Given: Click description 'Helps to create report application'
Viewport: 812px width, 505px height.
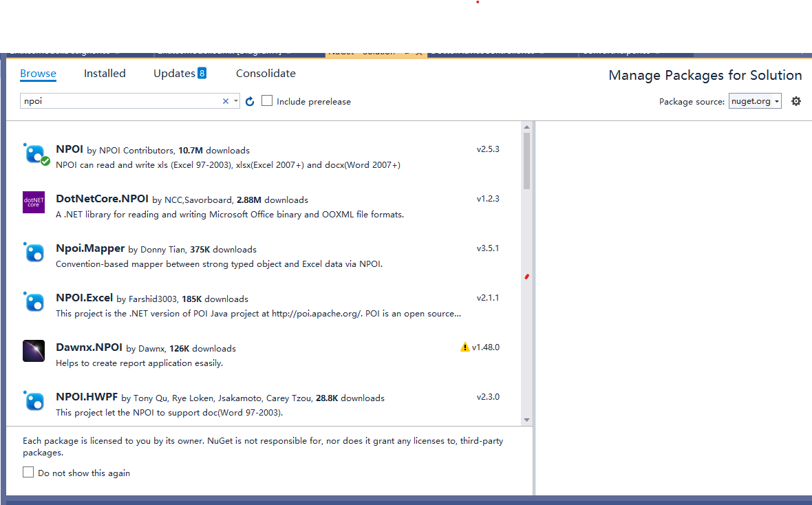Looking at the screenshot, I should [x=139, y=363].
